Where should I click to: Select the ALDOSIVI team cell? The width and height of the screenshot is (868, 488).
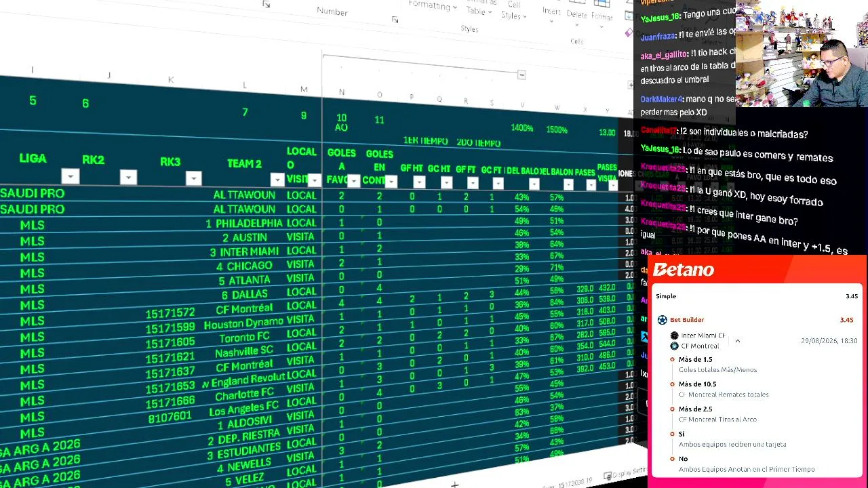point(244,423)
